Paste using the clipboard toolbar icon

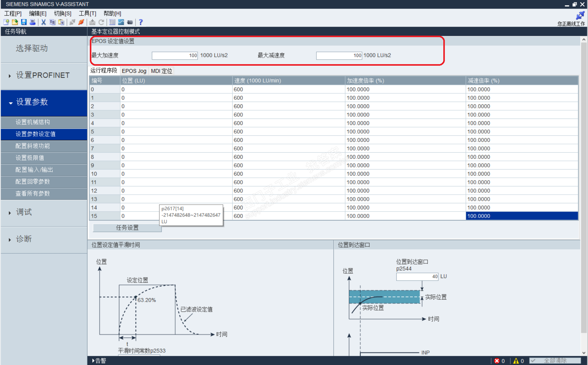tap(61, 22)
